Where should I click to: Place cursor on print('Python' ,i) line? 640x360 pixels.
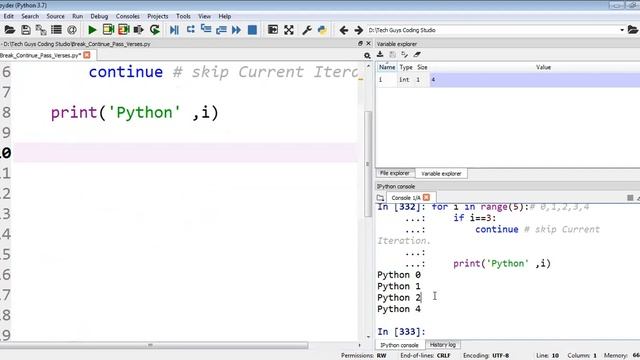[135, 113]
